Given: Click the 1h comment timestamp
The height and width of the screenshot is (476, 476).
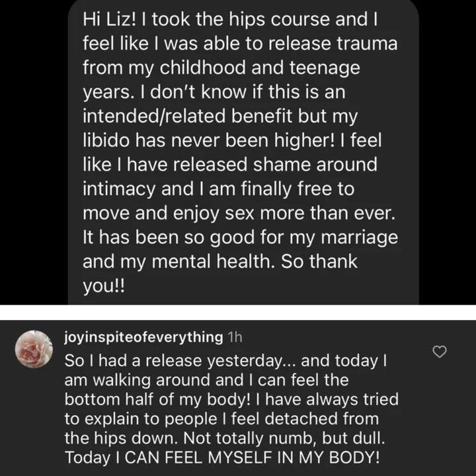Looking at the screenshot, I should coord(235,337).
